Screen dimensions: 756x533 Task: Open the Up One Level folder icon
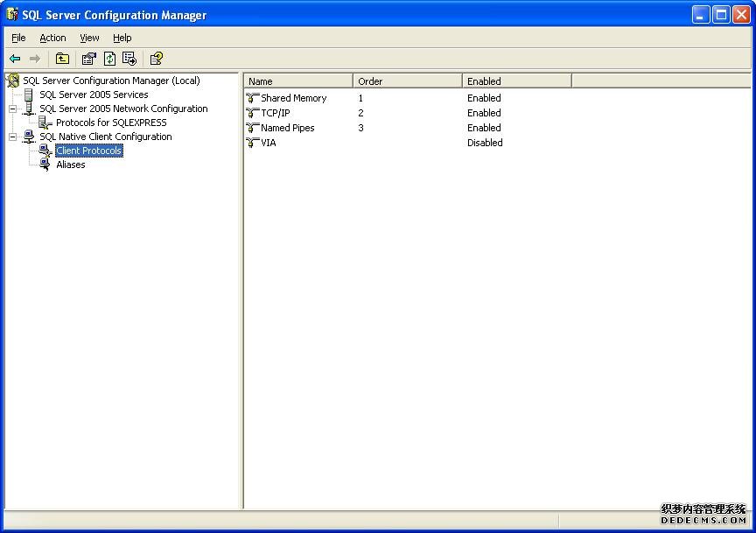61,59
